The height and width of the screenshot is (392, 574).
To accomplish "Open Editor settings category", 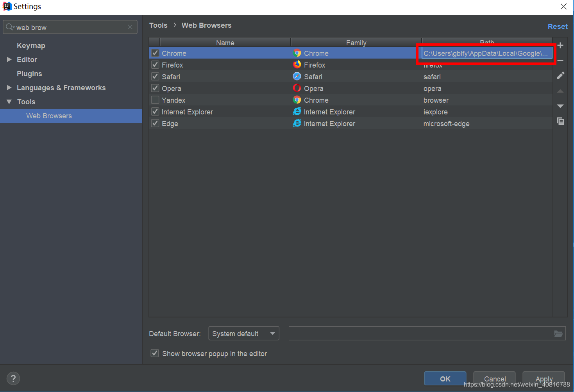I will pyautogui.click(x=27, y=60).
